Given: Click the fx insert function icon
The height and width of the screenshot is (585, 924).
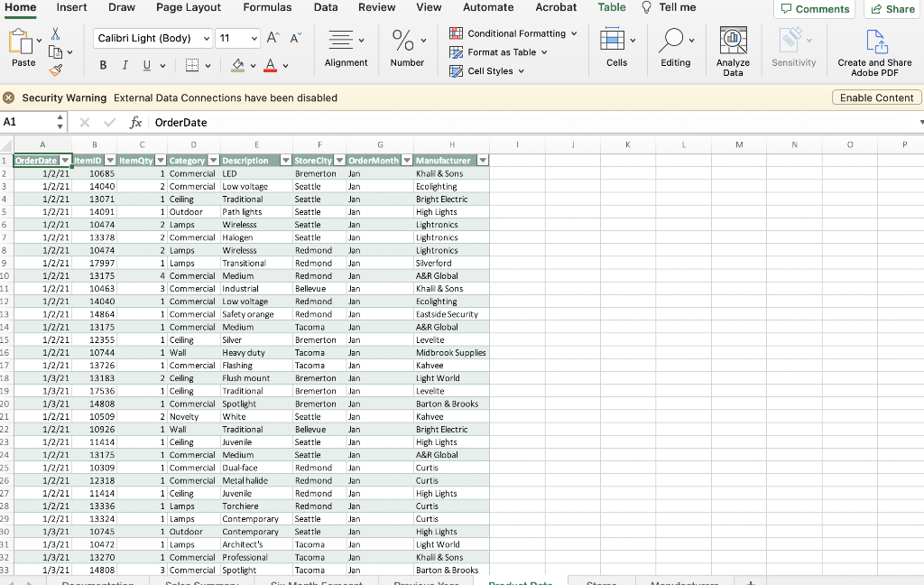Looking at the screenshot, I should pyautogui.click(x=135, y=123).
